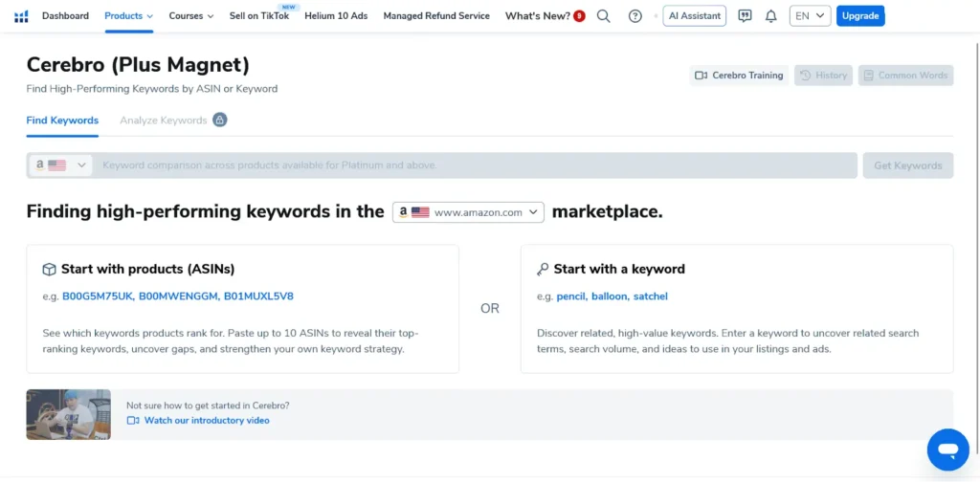
Task: Click the AI Assistant button
Action: pos(695,16)
